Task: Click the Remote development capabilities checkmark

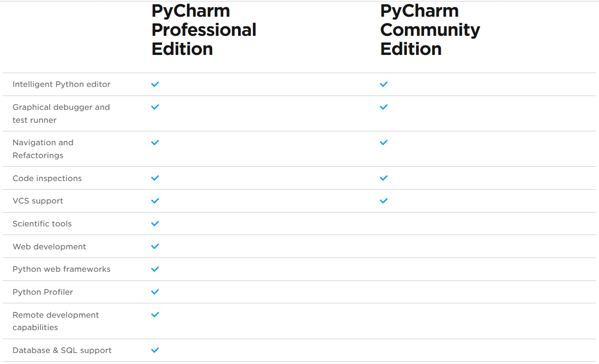Action: [155, 315]
